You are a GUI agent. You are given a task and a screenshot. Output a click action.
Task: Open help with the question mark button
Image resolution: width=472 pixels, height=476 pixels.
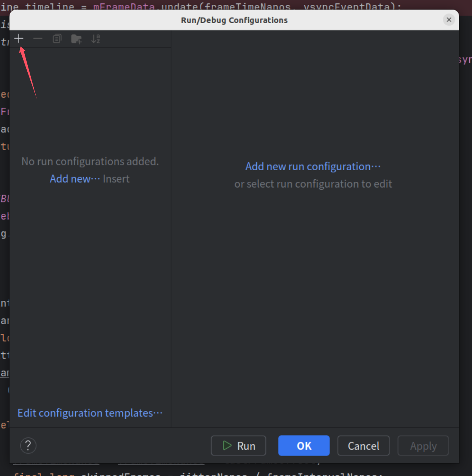(28, 446)
